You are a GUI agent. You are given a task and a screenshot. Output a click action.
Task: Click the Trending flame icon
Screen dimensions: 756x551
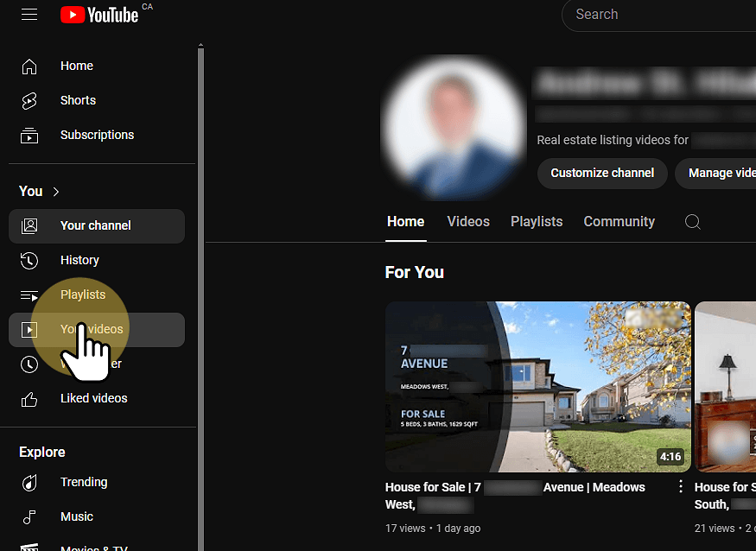click(29, 483)
